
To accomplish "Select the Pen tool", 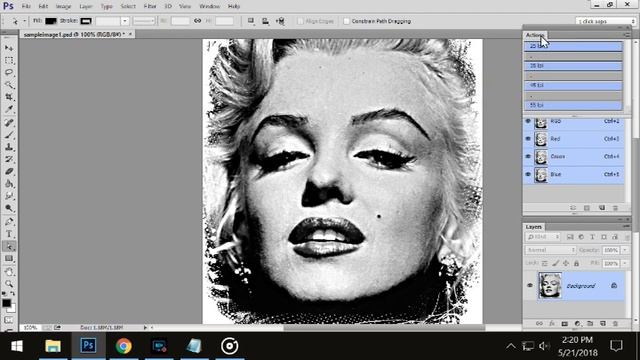I will 9,222.
